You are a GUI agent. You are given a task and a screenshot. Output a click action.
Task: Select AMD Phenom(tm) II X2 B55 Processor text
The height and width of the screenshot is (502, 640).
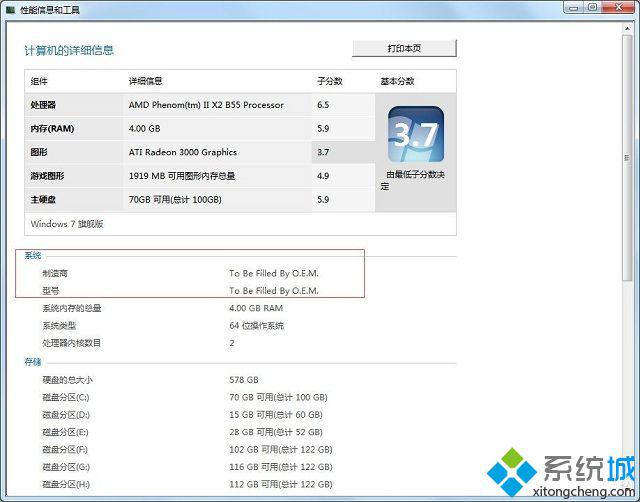[206, 105]
